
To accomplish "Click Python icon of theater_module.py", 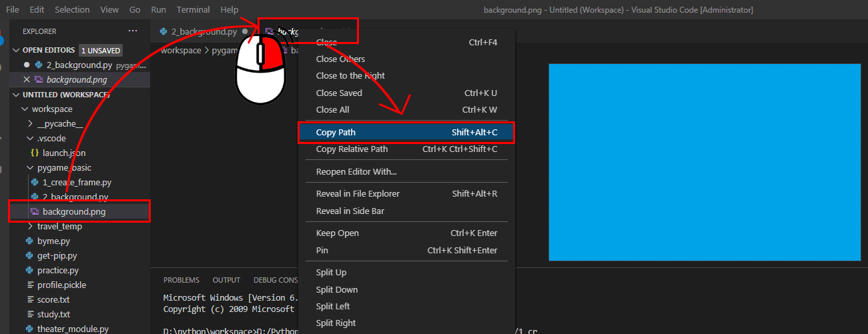I will [x=29, y=329].
